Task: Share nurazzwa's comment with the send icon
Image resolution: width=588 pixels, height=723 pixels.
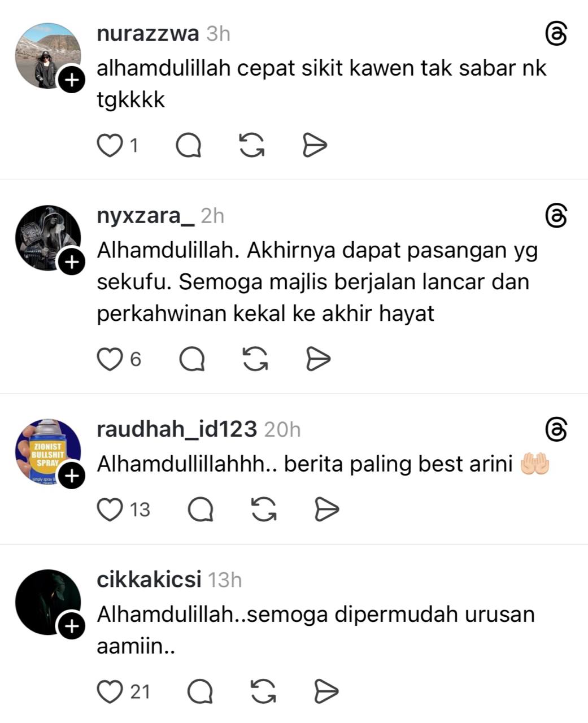Action: (314, 146)
